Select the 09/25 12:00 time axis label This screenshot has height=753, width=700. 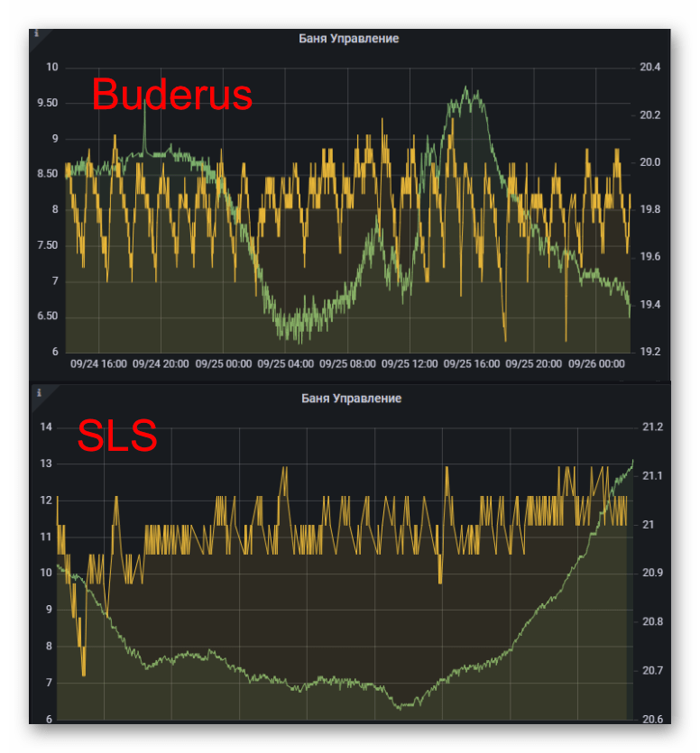(410, 364)
